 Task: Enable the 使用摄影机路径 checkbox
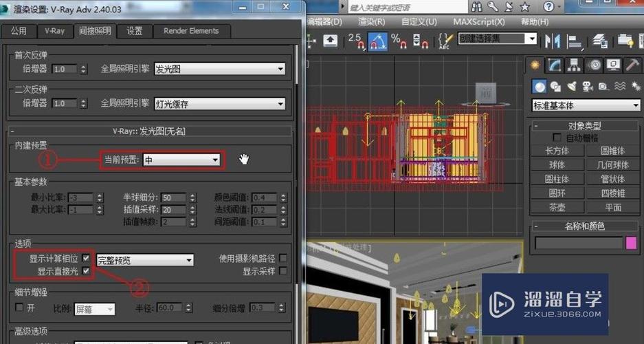pos(283,259)
